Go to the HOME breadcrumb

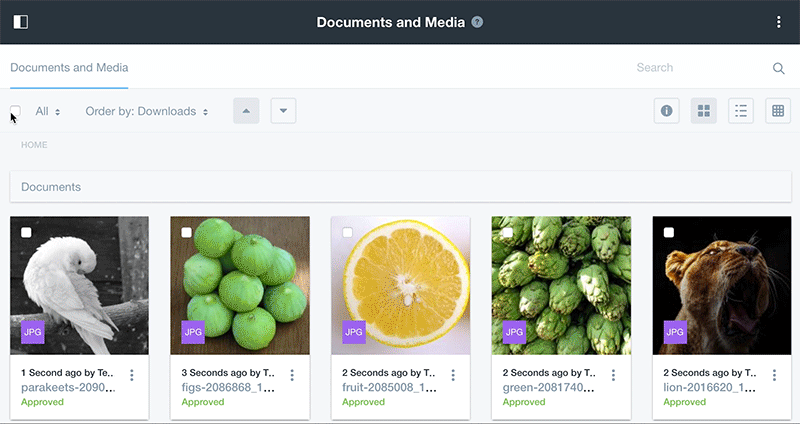click(34, 145)
